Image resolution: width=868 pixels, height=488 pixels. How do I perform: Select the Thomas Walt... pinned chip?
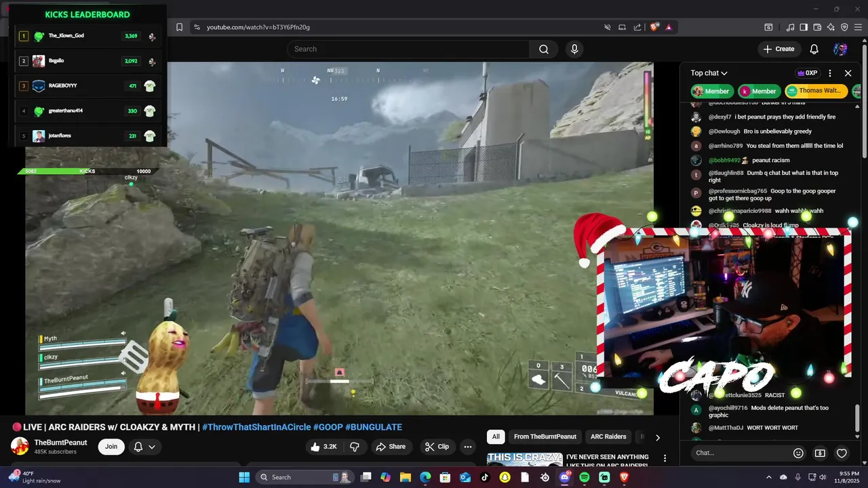[816, 91]
